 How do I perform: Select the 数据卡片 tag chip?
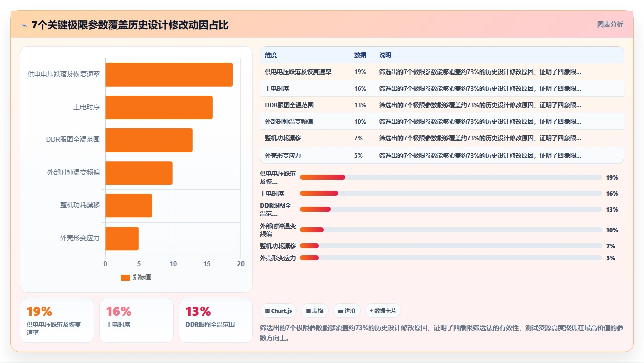[383, 311]
